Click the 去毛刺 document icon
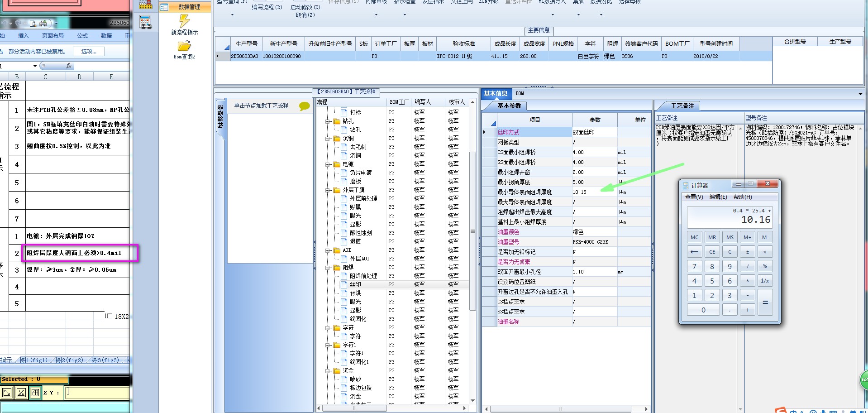This screenshot has width=868, height=413. tap(344, 147)
